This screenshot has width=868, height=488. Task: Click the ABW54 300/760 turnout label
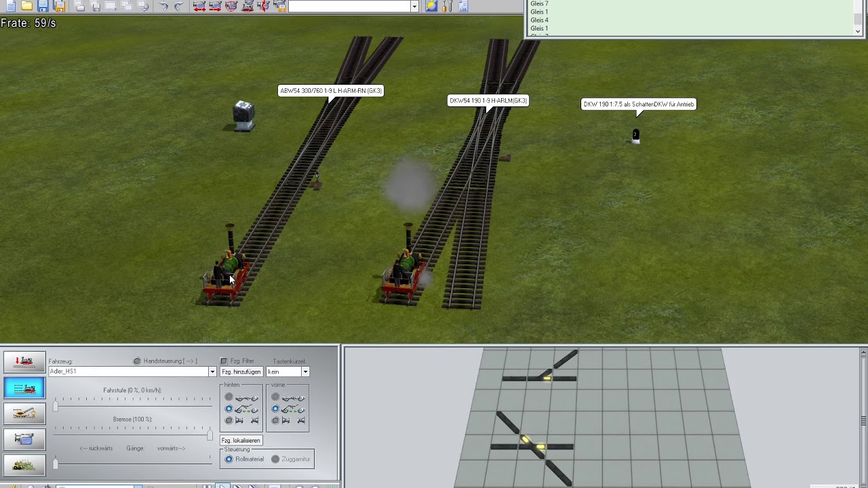point(331,91)
